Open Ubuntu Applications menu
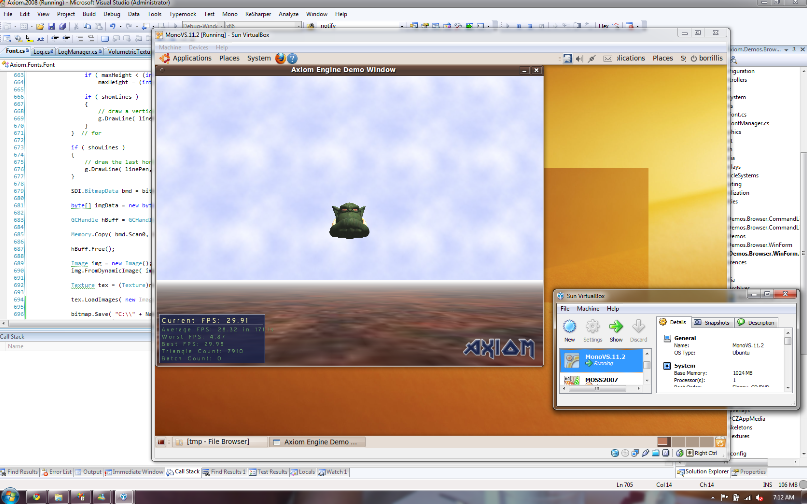The width and height of the screenshot is (807, 504). coord(192,58)
